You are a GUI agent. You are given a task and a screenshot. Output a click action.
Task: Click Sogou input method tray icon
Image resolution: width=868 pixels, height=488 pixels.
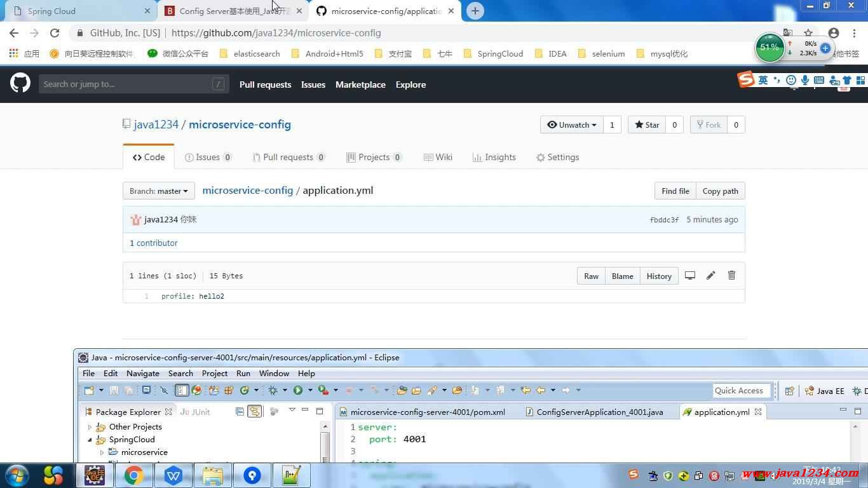click(633, 474)
